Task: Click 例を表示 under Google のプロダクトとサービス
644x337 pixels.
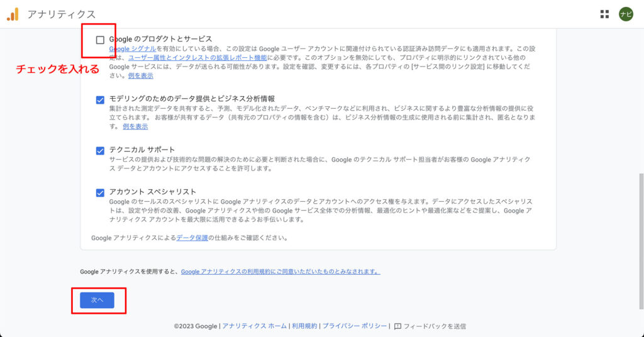Action: pos(140,75)
